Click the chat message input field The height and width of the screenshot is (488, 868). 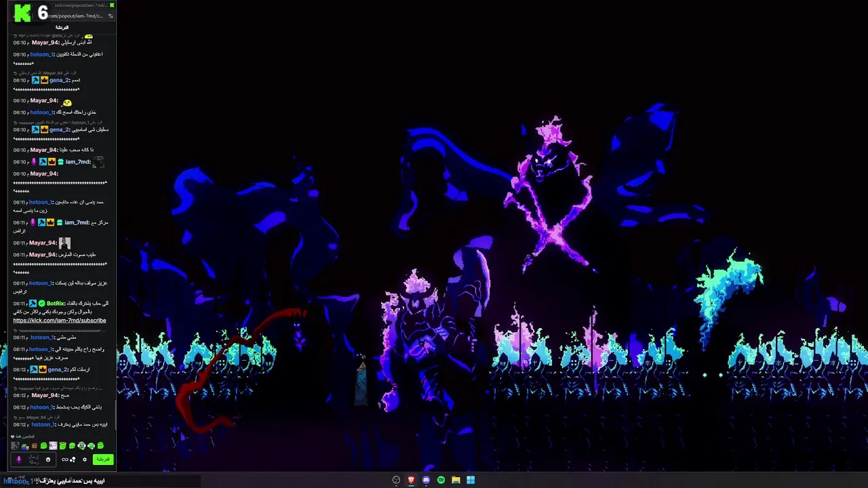click(34, 460)
